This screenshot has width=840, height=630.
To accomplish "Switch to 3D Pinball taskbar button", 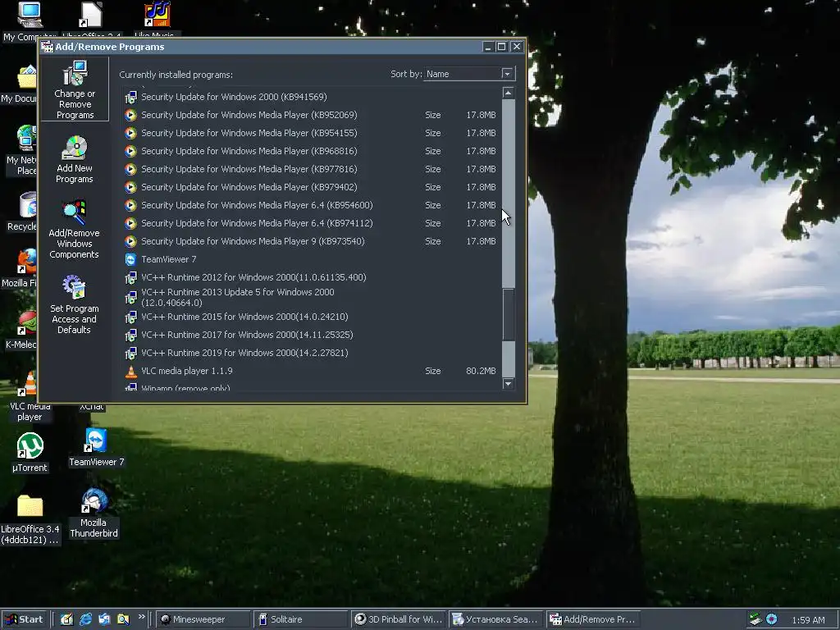I will point(399,619).
